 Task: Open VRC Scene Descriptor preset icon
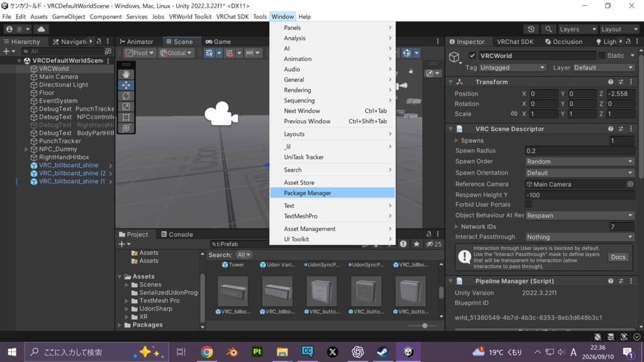coord(621,129)
